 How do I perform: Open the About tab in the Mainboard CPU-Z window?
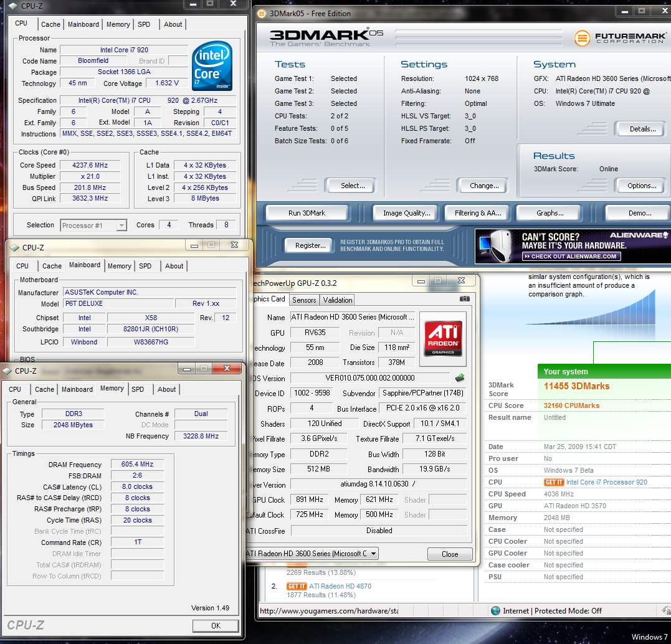tap(174, 266)
